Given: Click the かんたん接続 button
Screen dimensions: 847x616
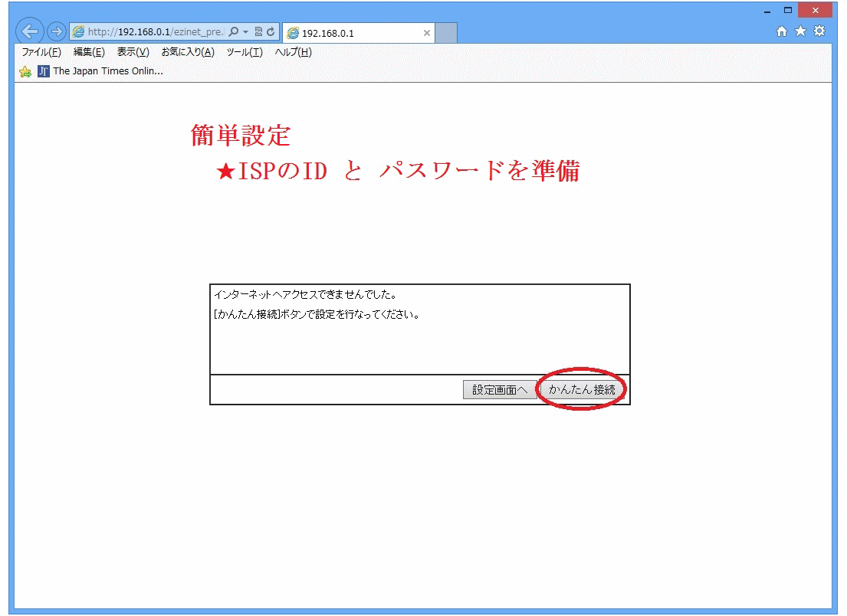Looking at the screenshot, I should (x=582, y=390).
